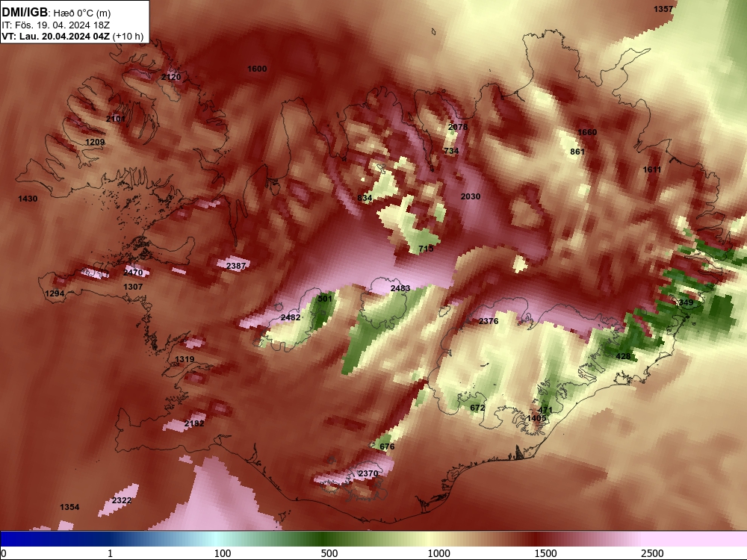Select the 2182 value
Viewport: 747px width, 560px height.
point(194,423)
